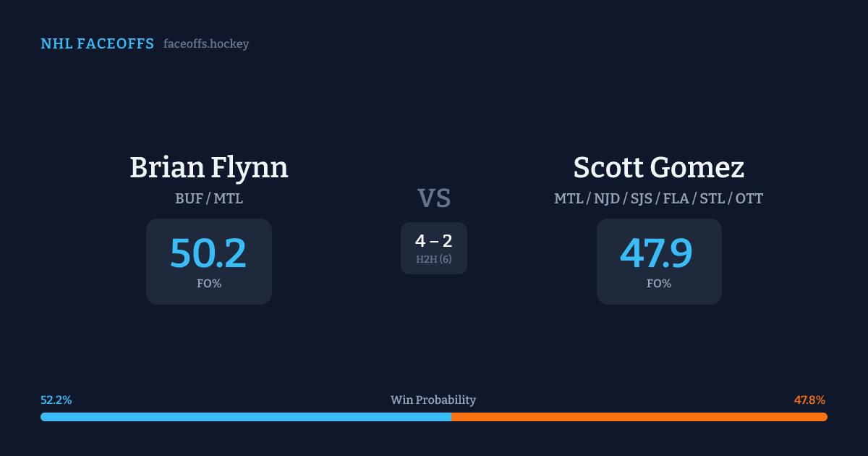Click the OTT abbreviation under Scott Gomez

pos(749,198)
